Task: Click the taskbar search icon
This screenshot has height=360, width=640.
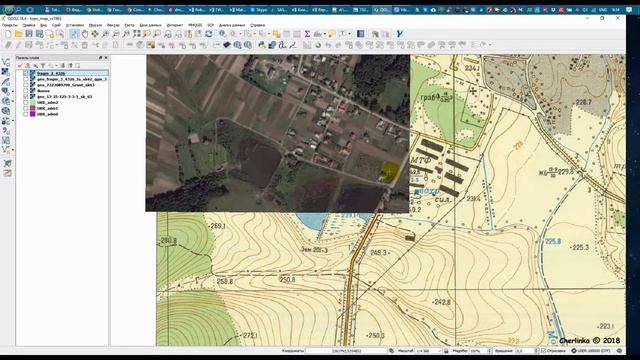Action: point(19,9)
